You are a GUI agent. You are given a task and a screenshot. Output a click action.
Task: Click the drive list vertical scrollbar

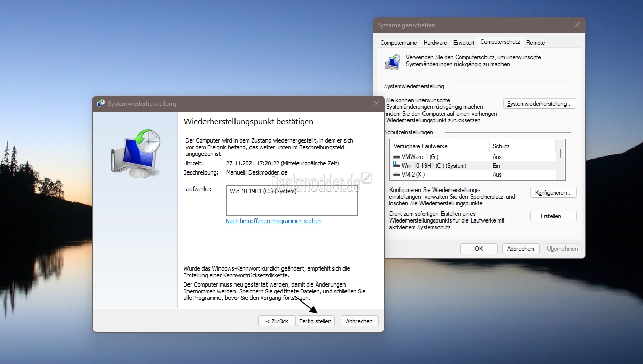pyautogui.click(x=560, y=160)
